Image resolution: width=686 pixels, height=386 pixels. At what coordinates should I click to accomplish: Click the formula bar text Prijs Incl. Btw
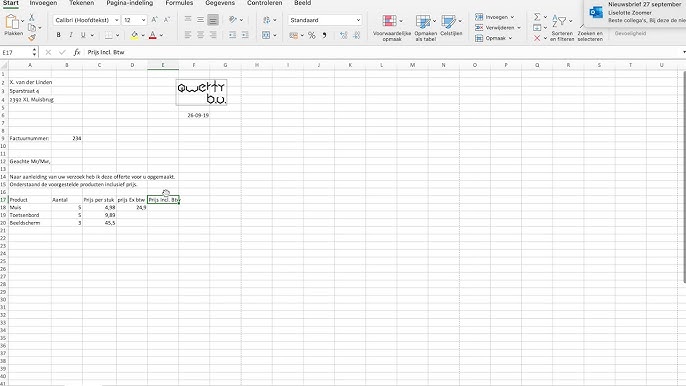coord(106,52)
